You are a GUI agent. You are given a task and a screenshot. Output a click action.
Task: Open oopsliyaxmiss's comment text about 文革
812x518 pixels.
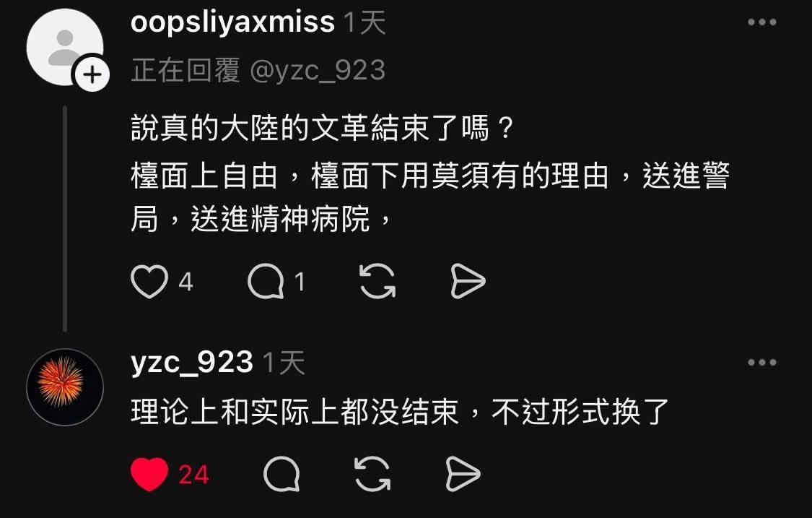pos(430,174)
